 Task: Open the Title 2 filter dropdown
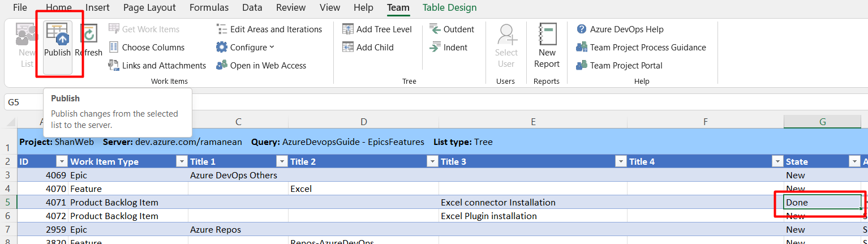point(432,162)
